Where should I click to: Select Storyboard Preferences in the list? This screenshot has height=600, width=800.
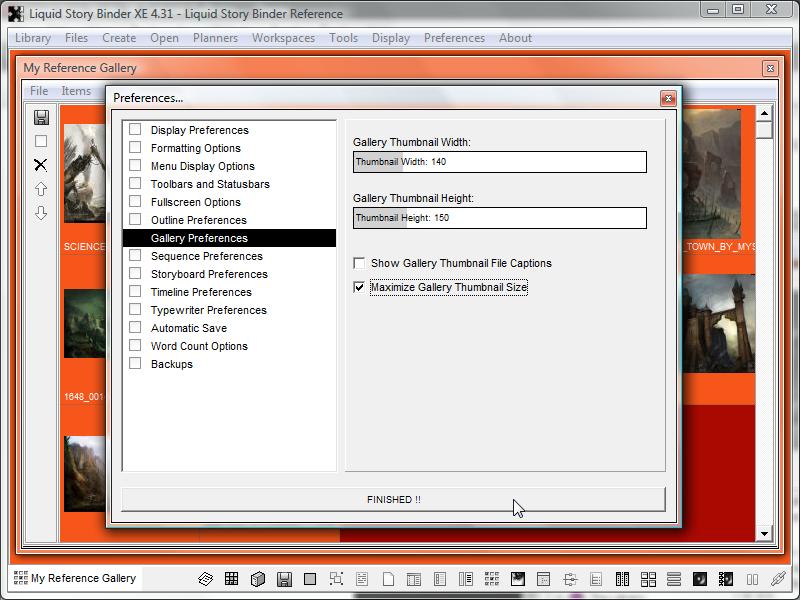(209, 274)
